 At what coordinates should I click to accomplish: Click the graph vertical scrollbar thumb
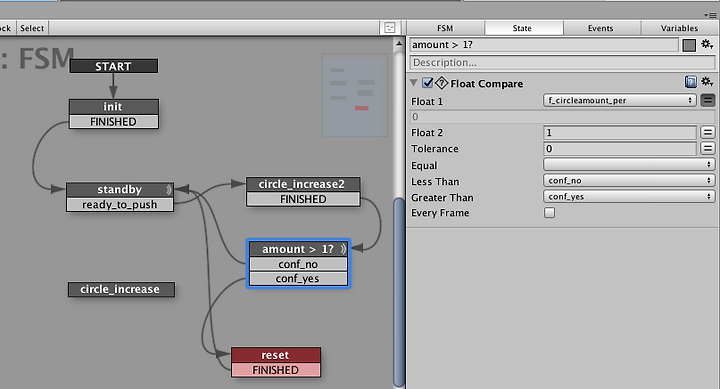[399, 292]
